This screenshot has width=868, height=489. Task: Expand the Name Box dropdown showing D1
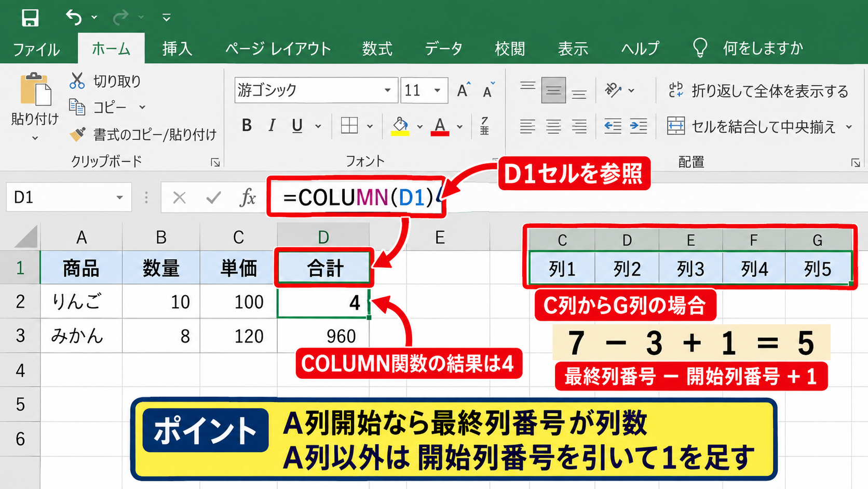(120, 197)
